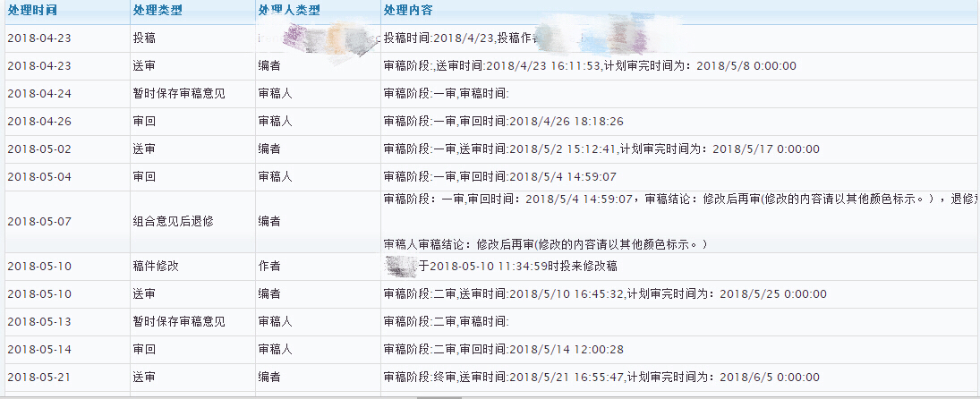Click 送审 in the 2018-04-23 row
This screenshot has width=980, height=399.
tap(144, 65)
